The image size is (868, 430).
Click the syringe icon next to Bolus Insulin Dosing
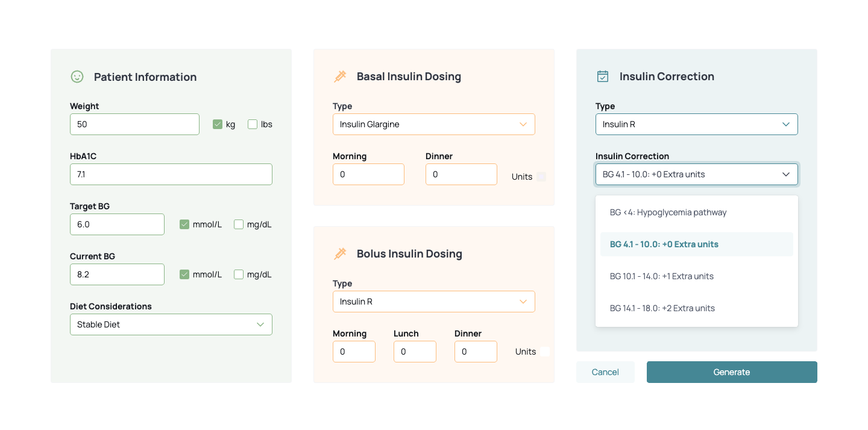(x=340, y=254)
